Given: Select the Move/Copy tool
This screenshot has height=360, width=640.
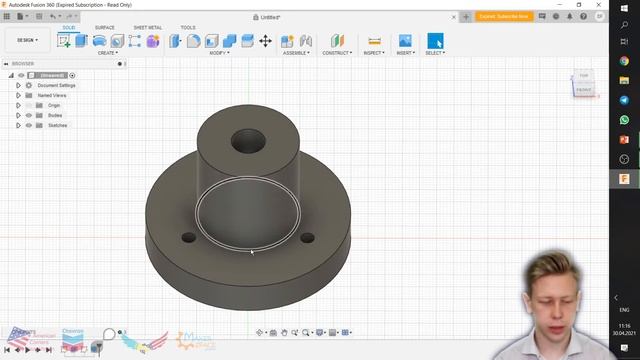Looking at the screenshot, I should [x=265, y=41].
